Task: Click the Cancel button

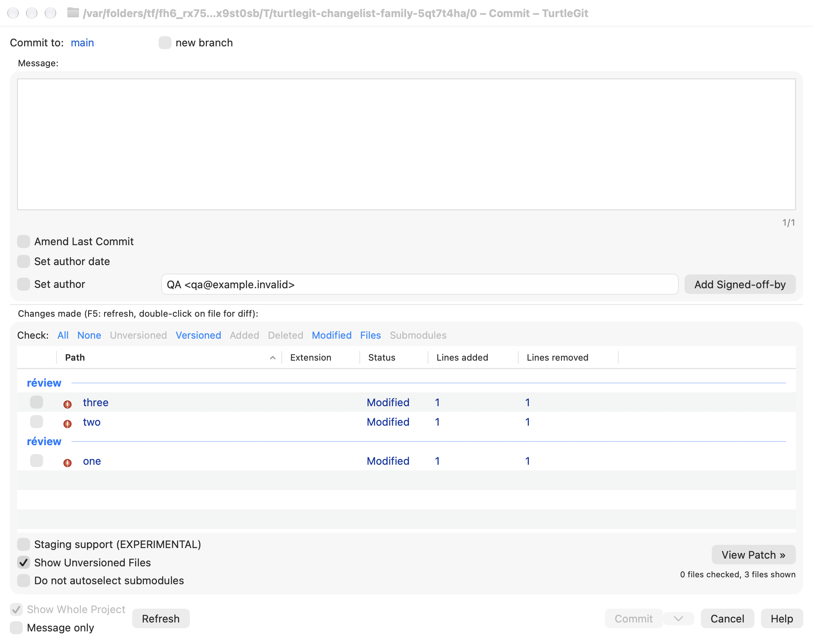Action: click(x=727, y=618)
